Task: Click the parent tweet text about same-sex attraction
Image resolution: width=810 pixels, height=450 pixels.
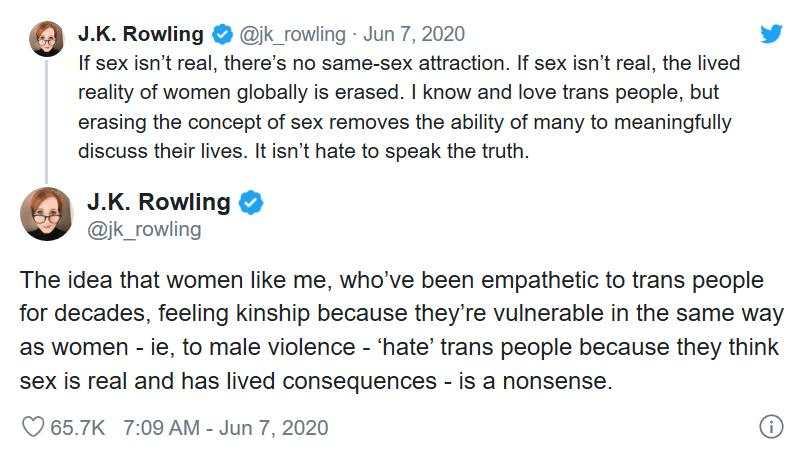Action: [409, 107]
